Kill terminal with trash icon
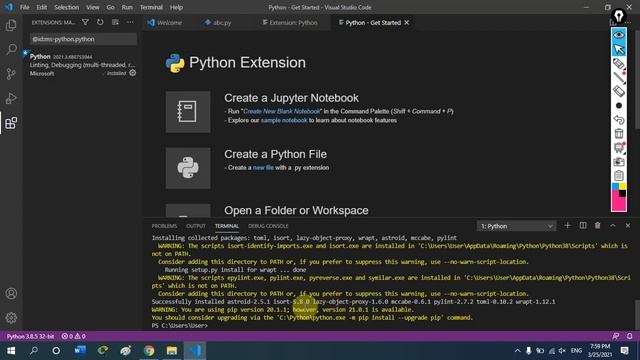This screenshot has width=640, height=360. pos(598,226)
